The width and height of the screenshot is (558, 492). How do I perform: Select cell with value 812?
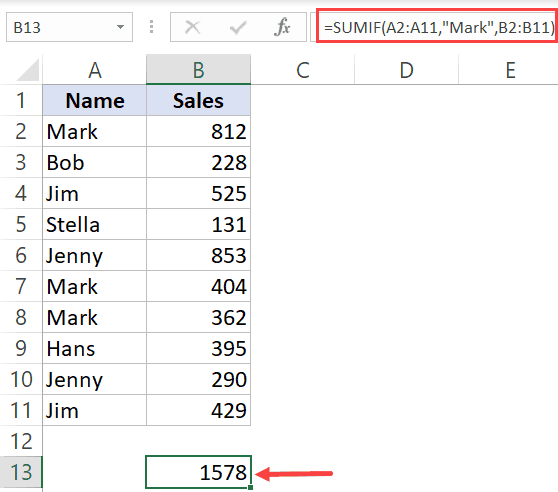click(x=198, y=131)
